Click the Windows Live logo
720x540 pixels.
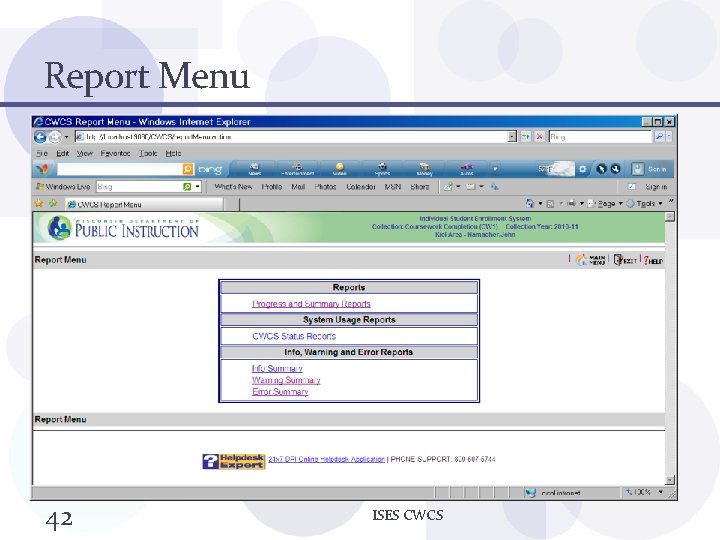(63, 186)
